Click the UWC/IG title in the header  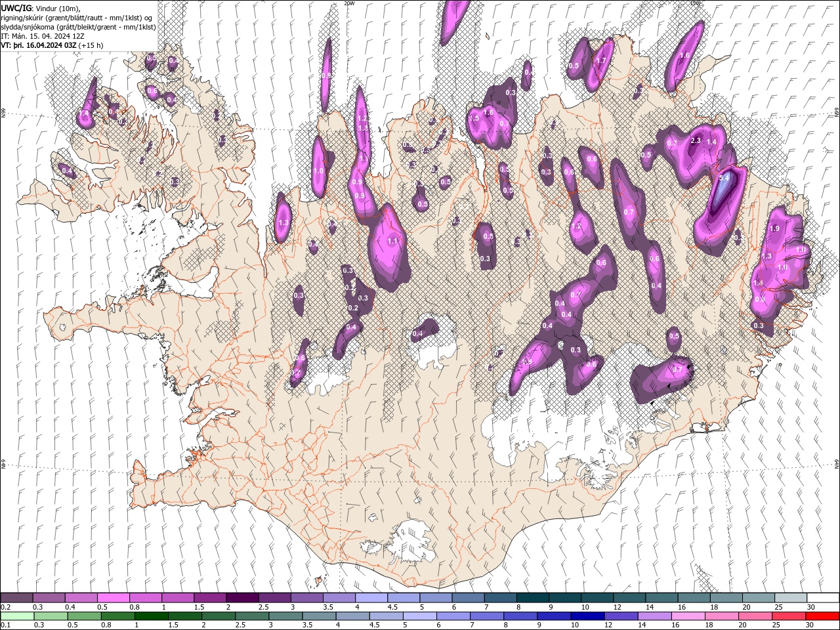(16, 8)
